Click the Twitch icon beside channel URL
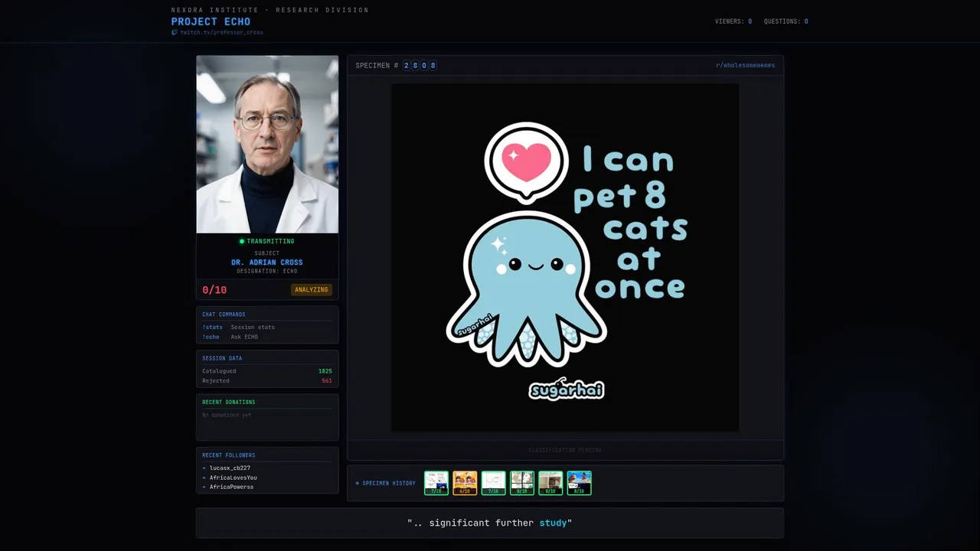The height and width of the screenshot is (551, 980). [174, 32]
